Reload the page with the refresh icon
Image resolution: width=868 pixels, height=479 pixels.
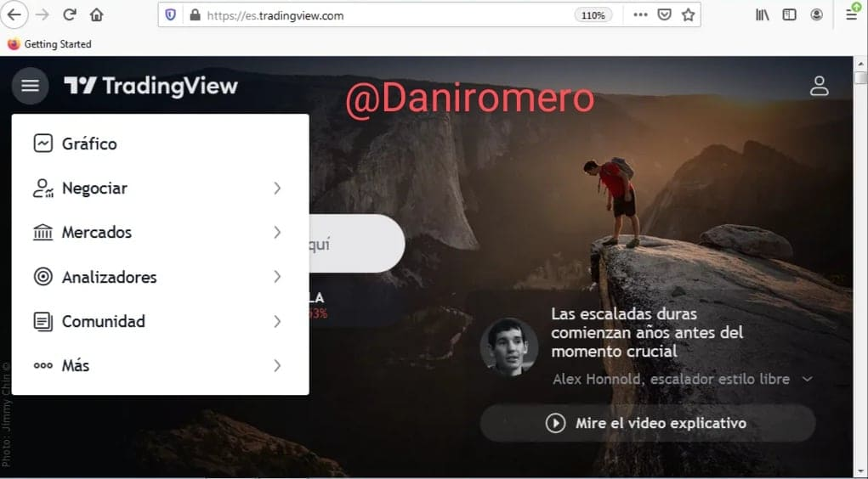pyautogui.click(x=69, y=15)
